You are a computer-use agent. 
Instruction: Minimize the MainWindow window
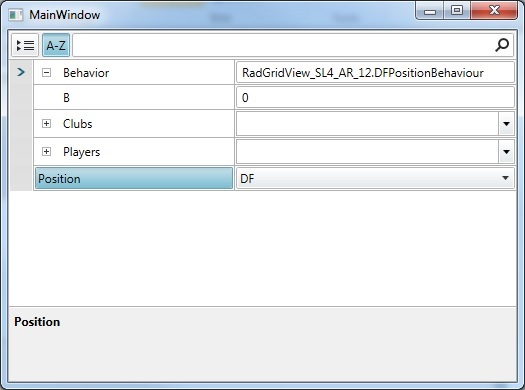coord(430,11)
